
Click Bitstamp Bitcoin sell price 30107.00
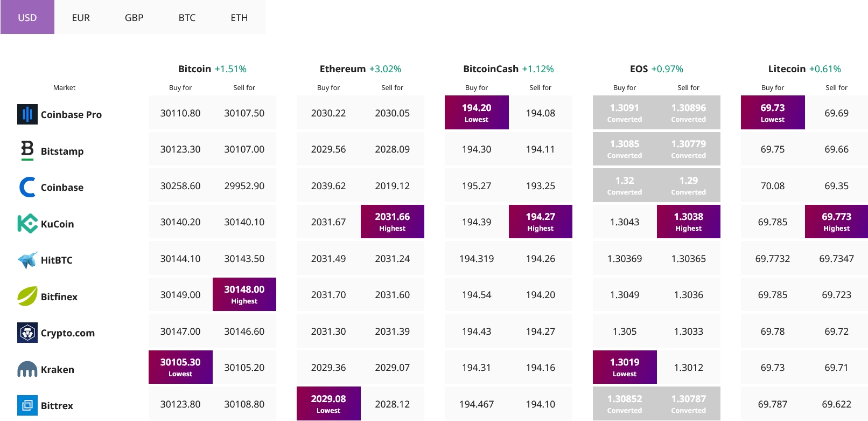[x=244, y=149]
